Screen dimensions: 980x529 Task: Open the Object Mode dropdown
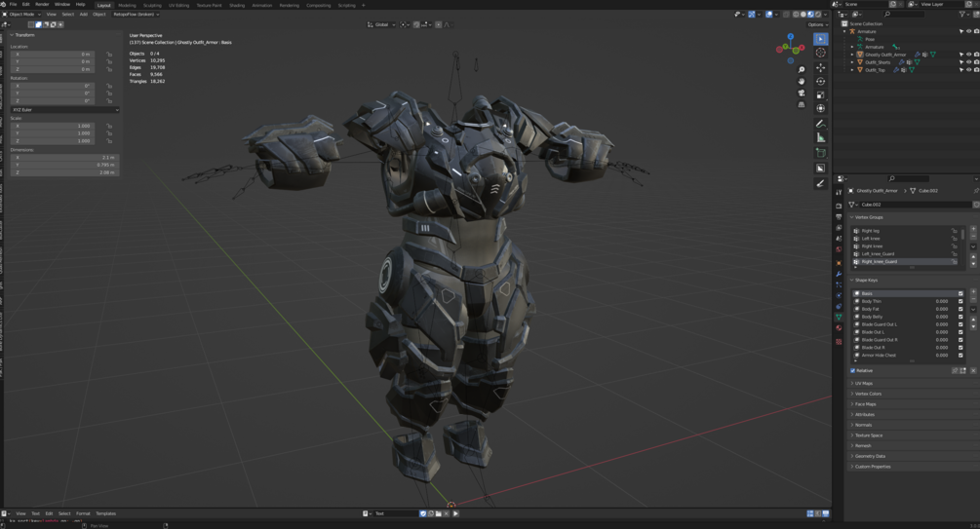click(x=21, y=15)
